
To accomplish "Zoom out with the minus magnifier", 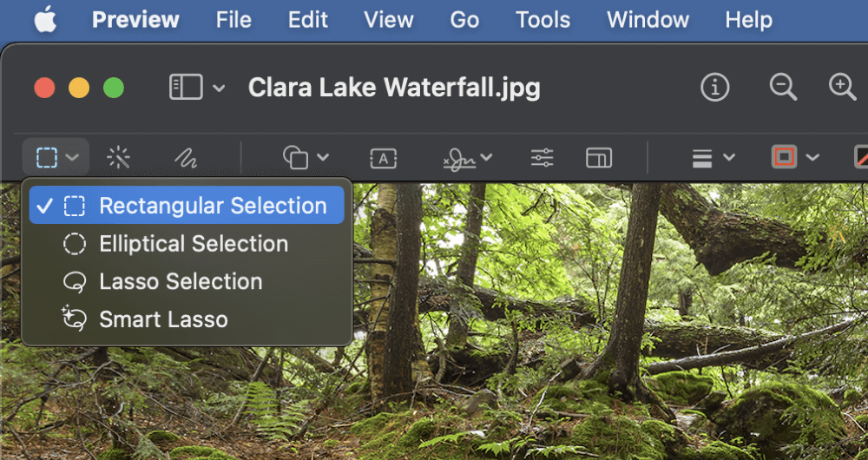I will 783,88.
